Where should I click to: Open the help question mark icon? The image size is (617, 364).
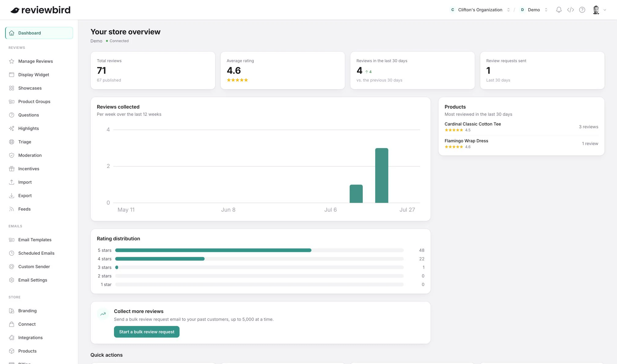click(582, 10)
